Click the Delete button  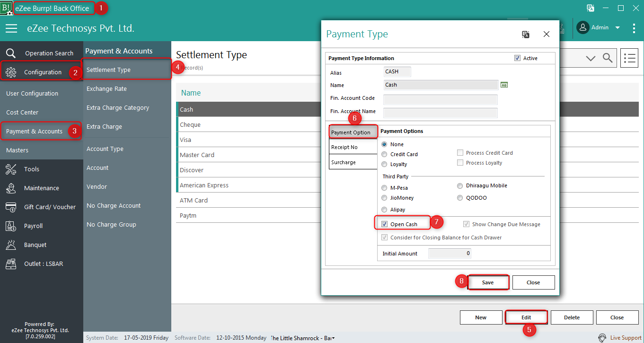(x=572, y=317)
